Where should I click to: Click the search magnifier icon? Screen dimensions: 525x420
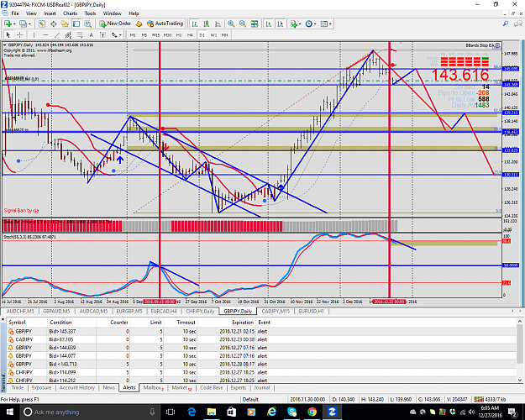point(506,24)
